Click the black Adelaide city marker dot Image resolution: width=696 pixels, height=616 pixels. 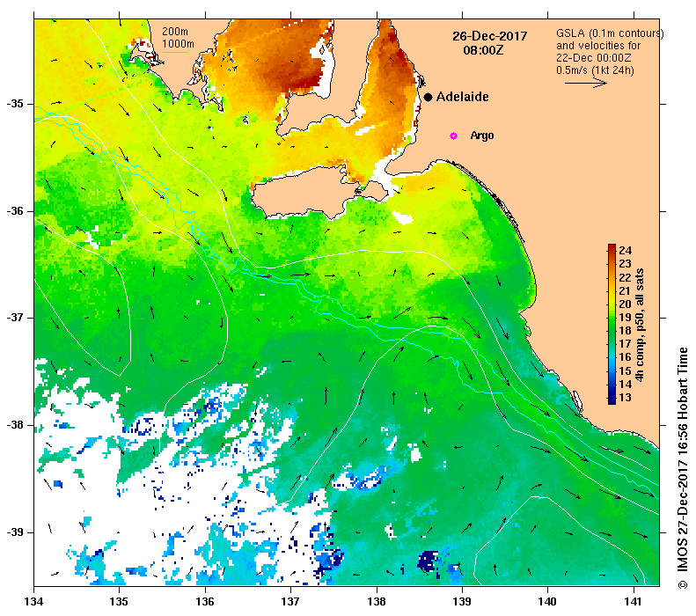(428, 97)
